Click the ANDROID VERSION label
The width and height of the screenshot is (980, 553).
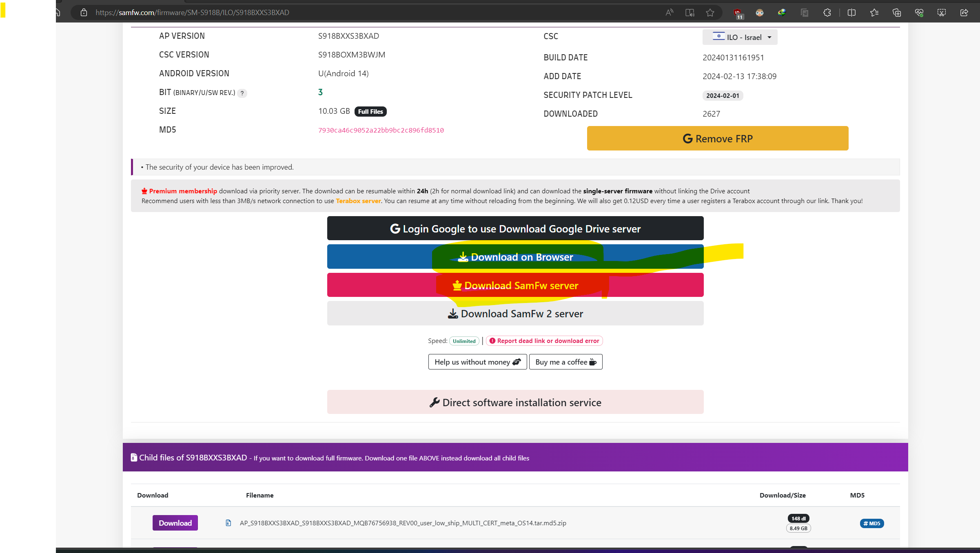tap(194, 73)
